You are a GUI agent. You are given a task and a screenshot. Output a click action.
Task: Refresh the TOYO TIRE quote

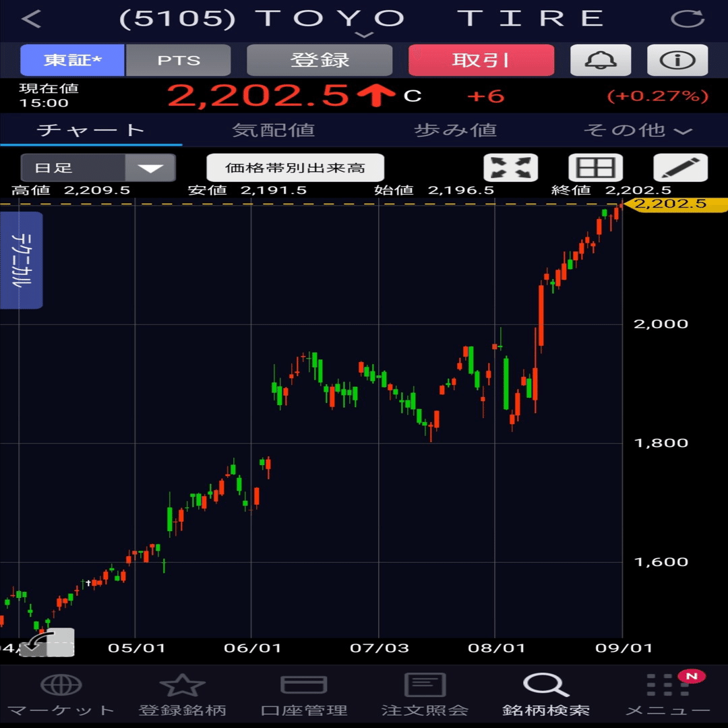click(688, 19)
